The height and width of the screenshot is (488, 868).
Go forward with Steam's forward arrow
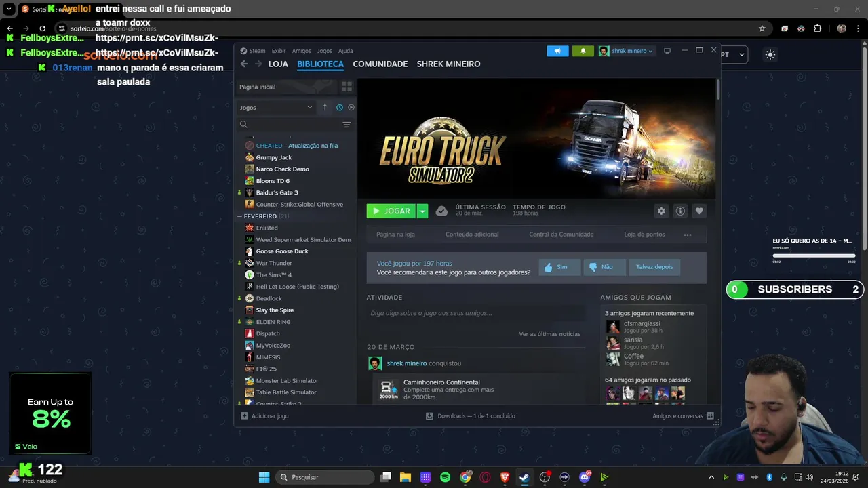(x=258, y=64)
